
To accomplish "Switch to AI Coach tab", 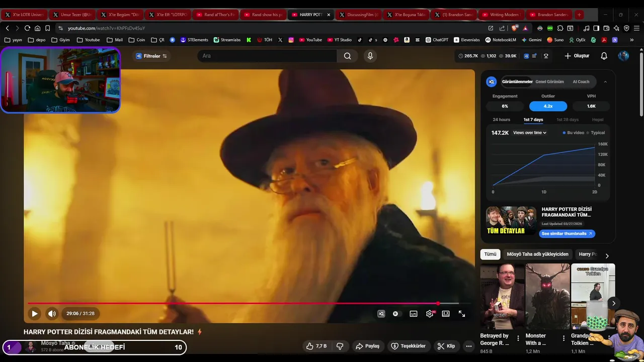I will pyautogui.click(x=581, y=81).
